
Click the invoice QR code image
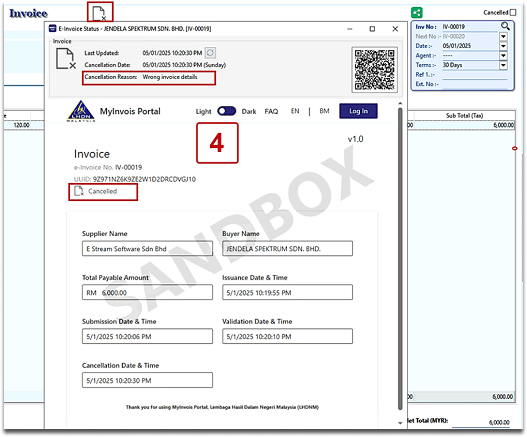click(x=374, y=70)
